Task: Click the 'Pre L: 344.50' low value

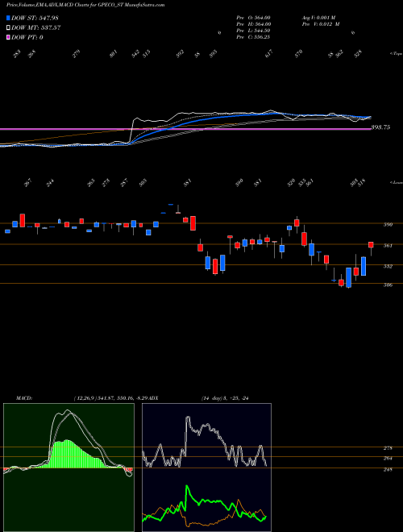Action: [x=253, y=31]
